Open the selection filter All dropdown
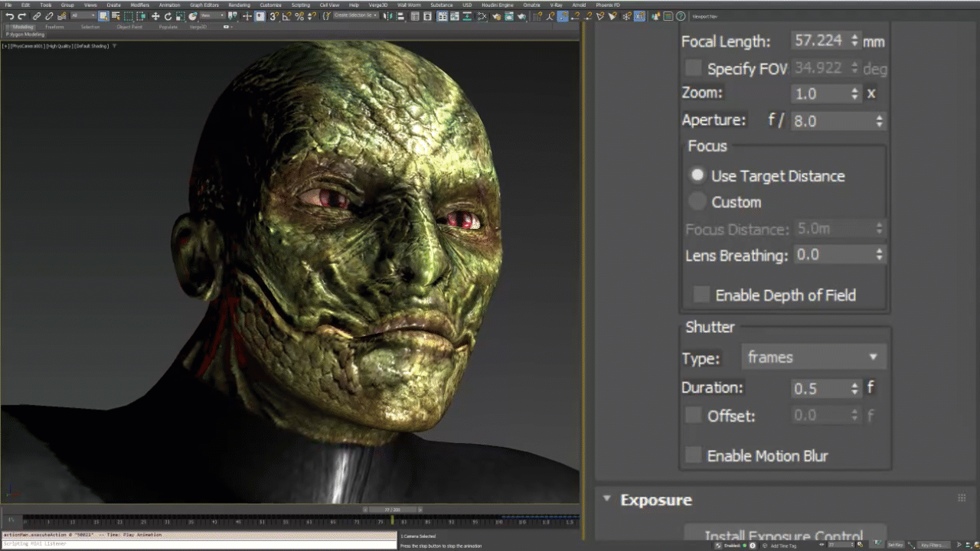The width and height of the screenshot is (980, 551). click(83, 16)
